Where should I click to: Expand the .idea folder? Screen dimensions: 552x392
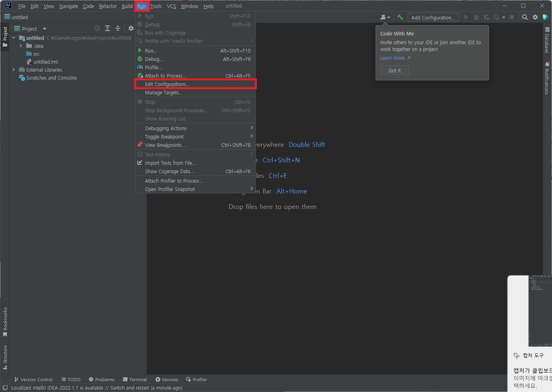(21, 46)
